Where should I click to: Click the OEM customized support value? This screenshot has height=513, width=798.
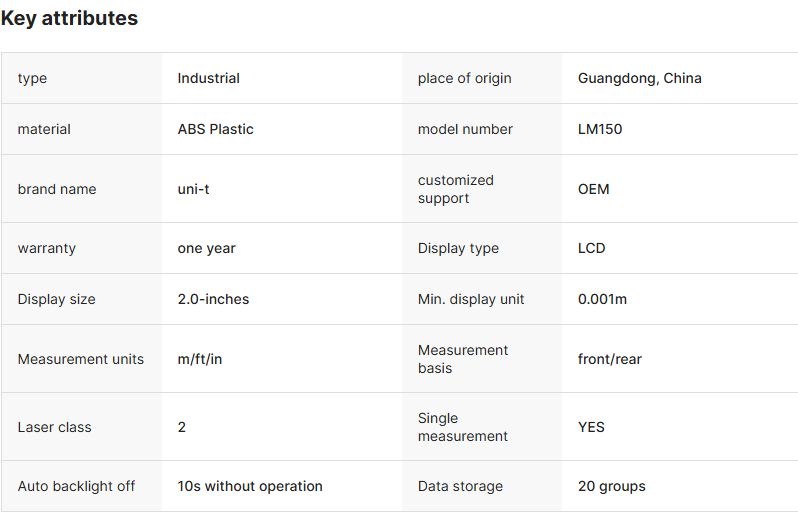click(x=593, y=189)
